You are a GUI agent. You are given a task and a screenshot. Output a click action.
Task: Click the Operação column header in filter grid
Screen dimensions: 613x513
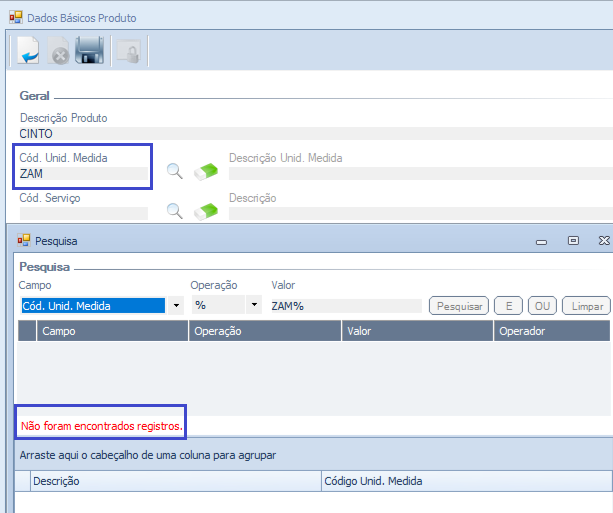point(265,331)
